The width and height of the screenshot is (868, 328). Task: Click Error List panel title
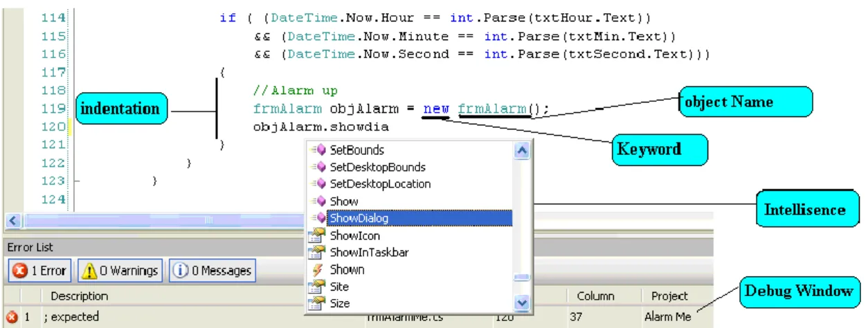pyautogui.click(x=30, y=247)
